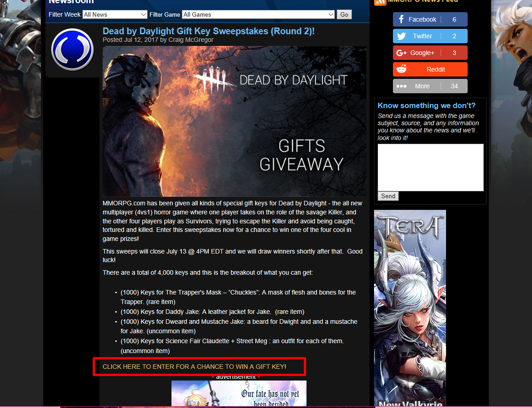The image size is (532, 408).
Task: Click the Twitter share count 2
Action: (x=454, y=36)
